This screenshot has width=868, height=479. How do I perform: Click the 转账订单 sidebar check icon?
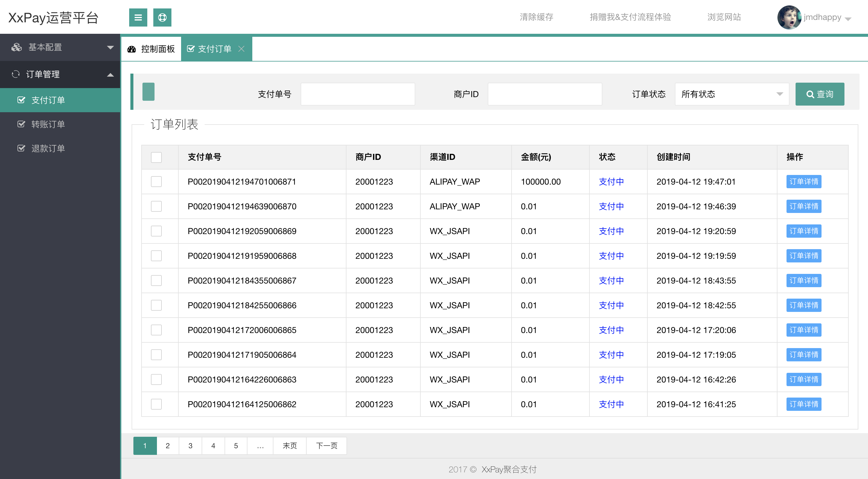(21, 124)
